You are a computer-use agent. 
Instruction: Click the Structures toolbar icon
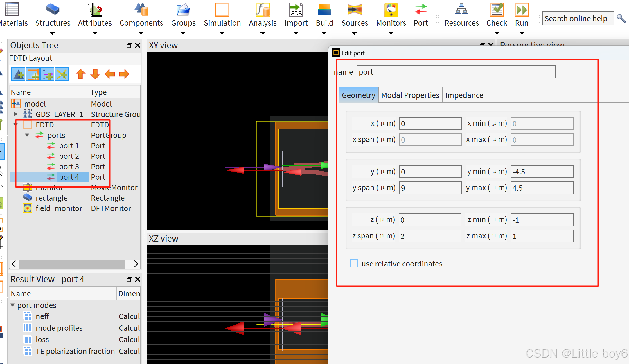[53, 10]
